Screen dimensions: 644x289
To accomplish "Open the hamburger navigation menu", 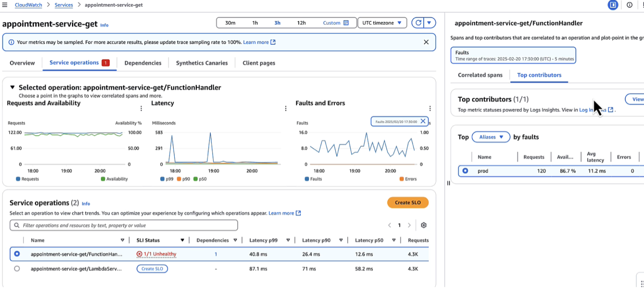I will pyautogui.click(x=5, y=5).
